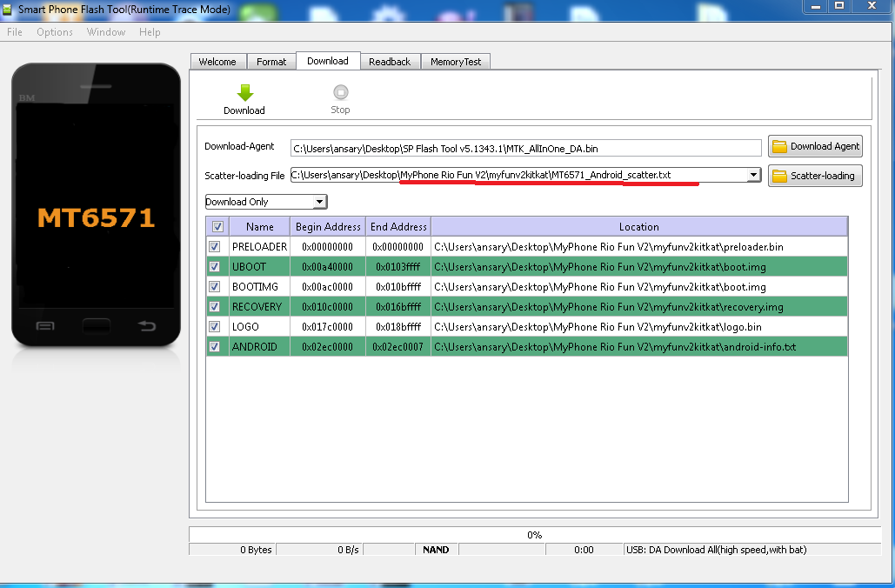This screenshot has height=588, width=895.
Task: Click the Download Agent folder button
Action: pos(814,146)
